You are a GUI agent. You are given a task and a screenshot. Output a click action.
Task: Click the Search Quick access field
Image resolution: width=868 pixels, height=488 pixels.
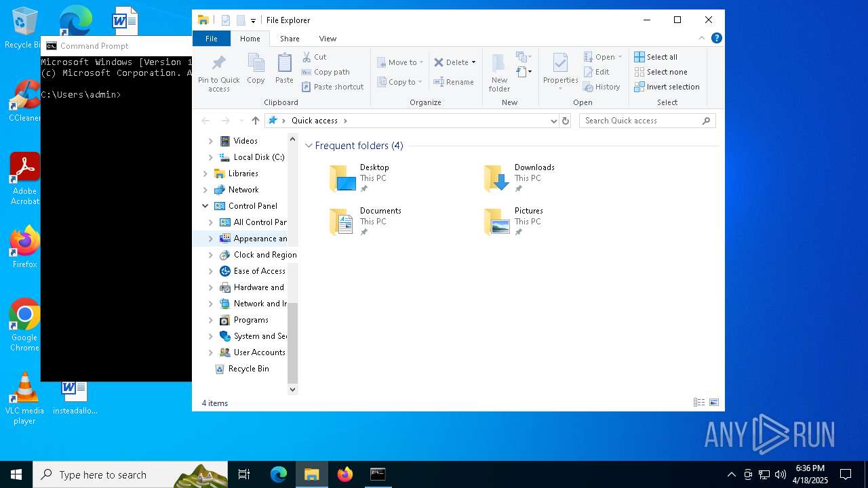click(648, 121)
